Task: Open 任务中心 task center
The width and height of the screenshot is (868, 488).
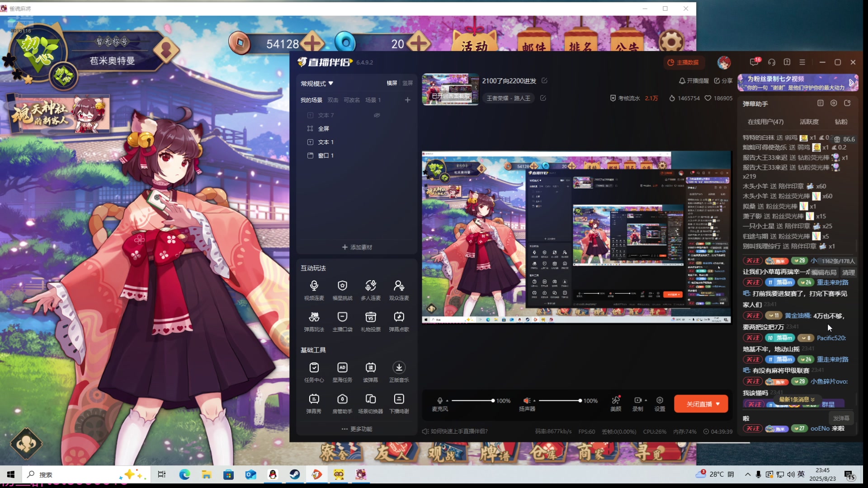Action: 314,372
